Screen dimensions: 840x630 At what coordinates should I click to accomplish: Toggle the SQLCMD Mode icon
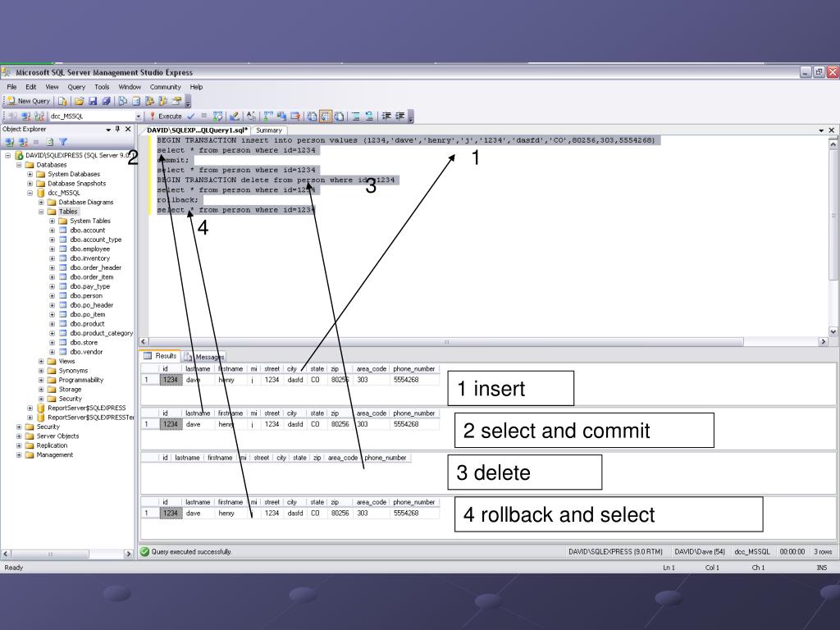(295, 116)
